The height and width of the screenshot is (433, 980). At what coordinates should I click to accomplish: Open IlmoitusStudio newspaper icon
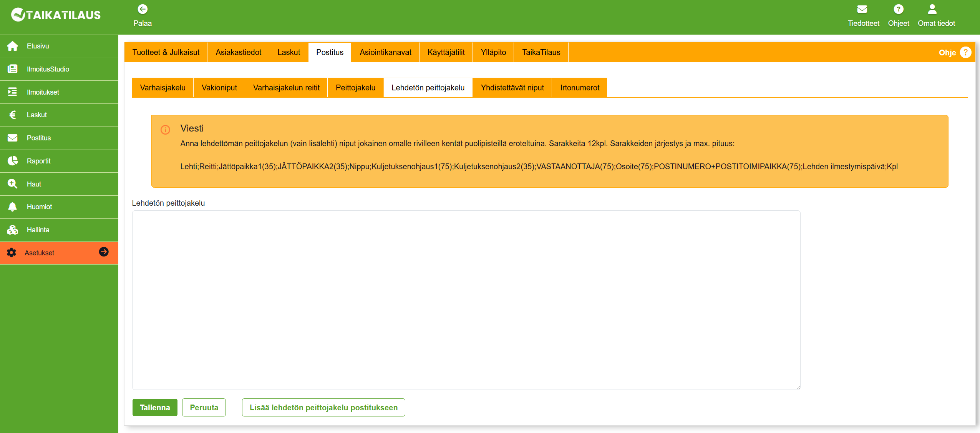(13, 69)
